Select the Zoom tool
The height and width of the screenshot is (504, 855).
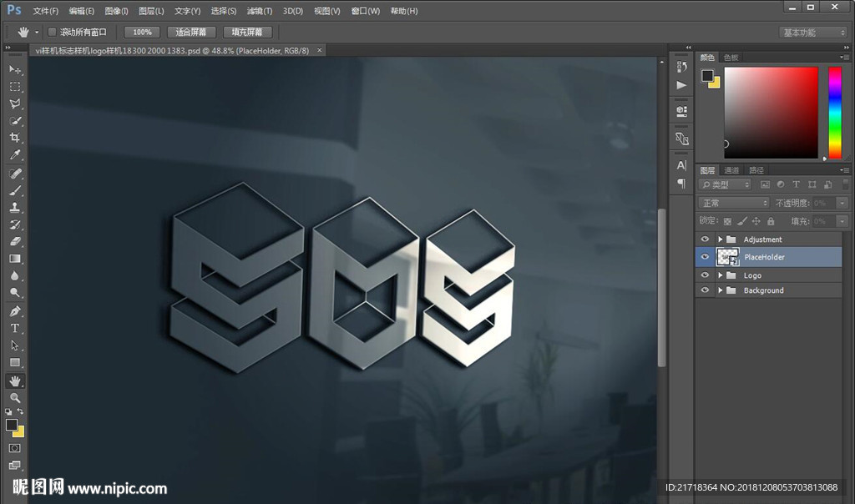tap(15, 398)
